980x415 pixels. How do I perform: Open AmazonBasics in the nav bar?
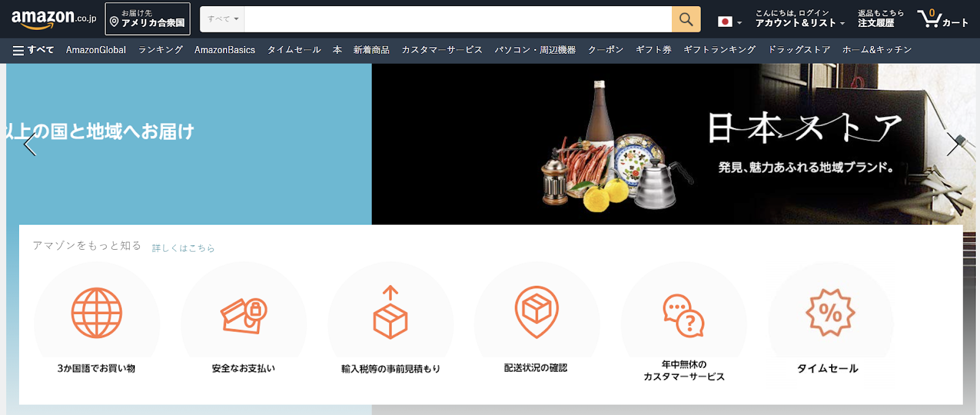point(225,50)
